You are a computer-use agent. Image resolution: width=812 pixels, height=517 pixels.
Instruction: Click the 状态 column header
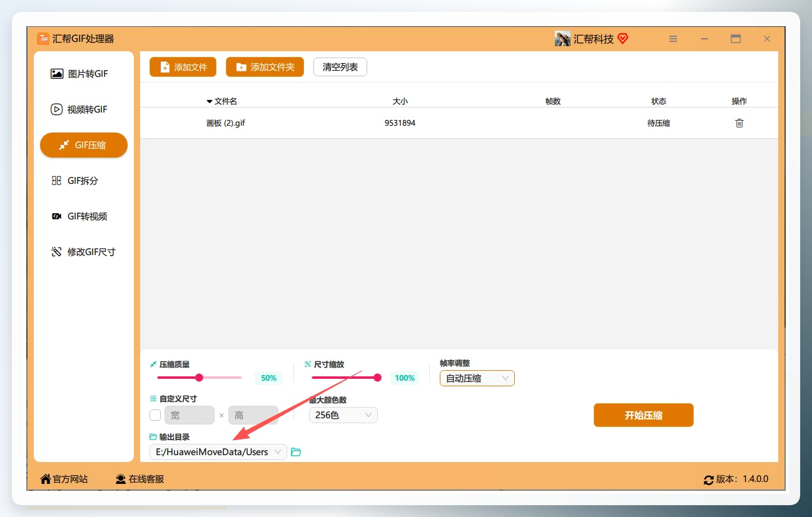point(659,101)
